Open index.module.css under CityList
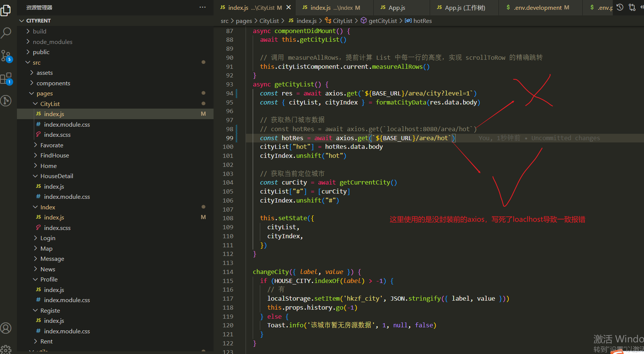Viewport: 644px width, 354px height. (x=67, y=124)
